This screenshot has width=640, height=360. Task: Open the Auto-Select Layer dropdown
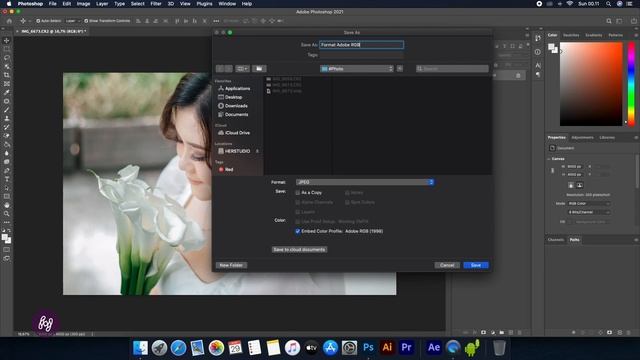pyautogui.click(x=73, y=21)
